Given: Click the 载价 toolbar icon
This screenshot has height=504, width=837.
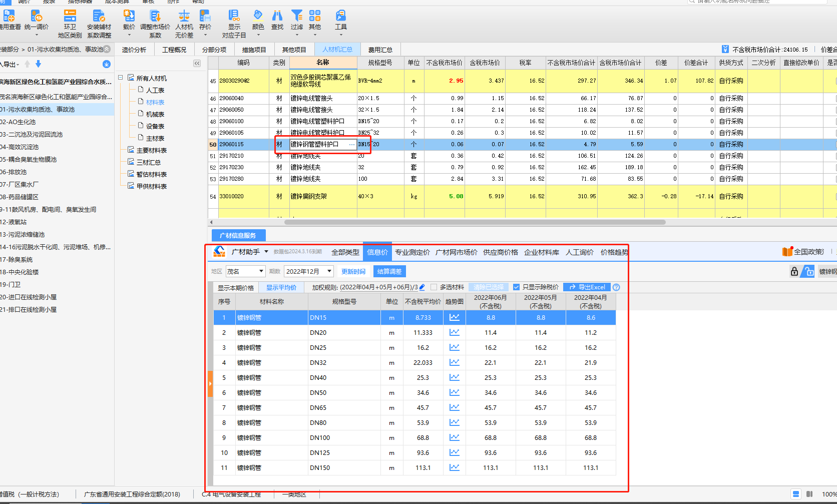Looking at the screenshot, I should [x=129, y=16].
